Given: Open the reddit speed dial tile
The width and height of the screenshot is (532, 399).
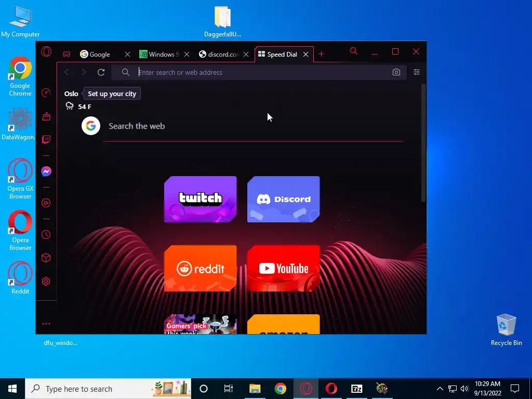Looking at the screenshot, I should point(200,269).
